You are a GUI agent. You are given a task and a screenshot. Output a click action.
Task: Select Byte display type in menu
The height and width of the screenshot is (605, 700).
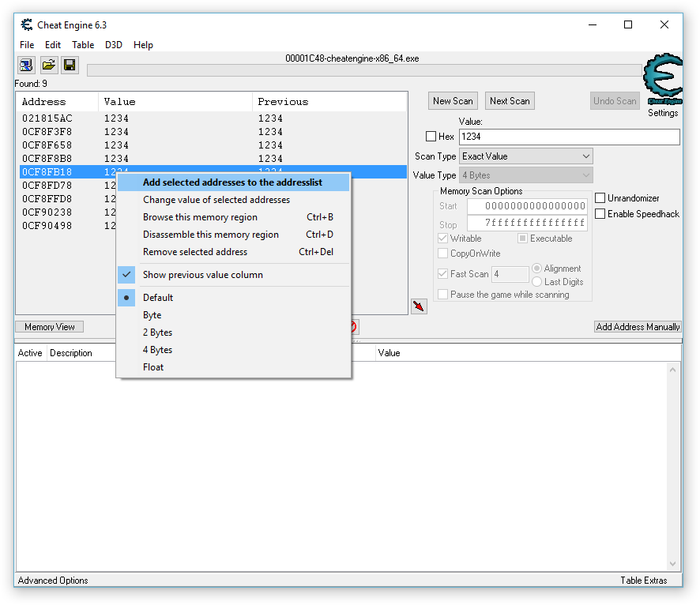(x=233, y=314)
